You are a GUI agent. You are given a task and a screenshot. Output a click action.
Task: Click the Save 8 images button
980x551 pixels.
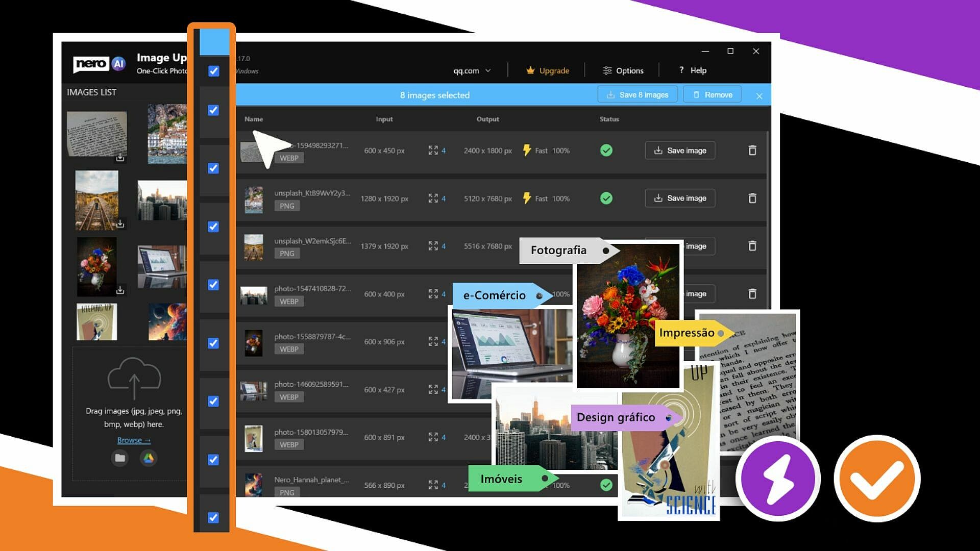[637, 95]
